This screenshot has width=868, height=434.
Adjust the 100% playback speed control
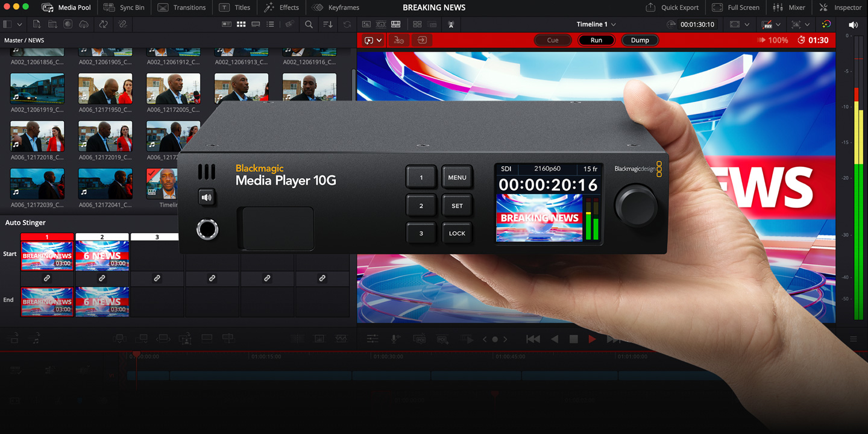pos(773,40)
